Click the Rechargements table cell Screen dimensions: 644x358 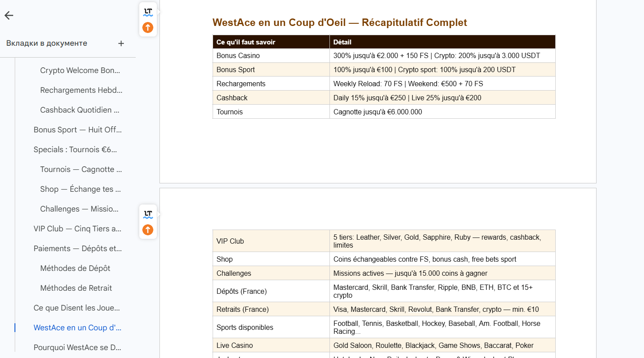(x=271, y=84)
